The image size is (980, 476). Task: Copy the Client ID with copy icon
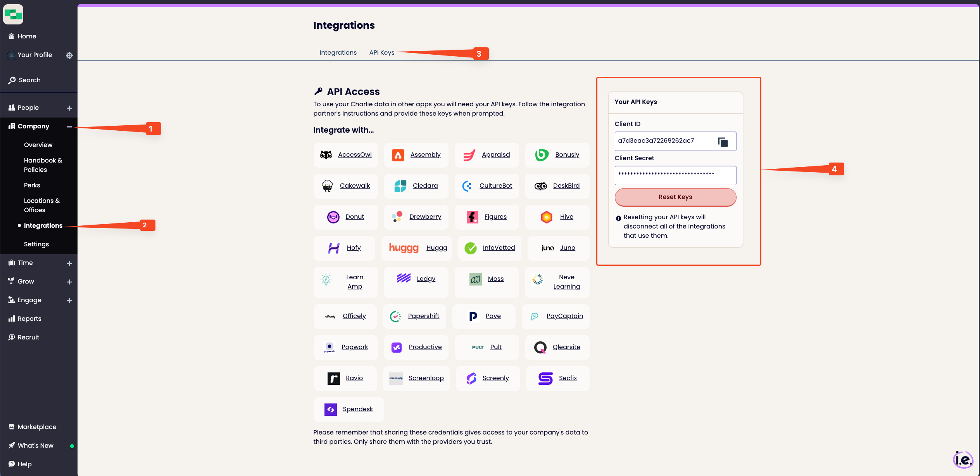pos(723,142)
